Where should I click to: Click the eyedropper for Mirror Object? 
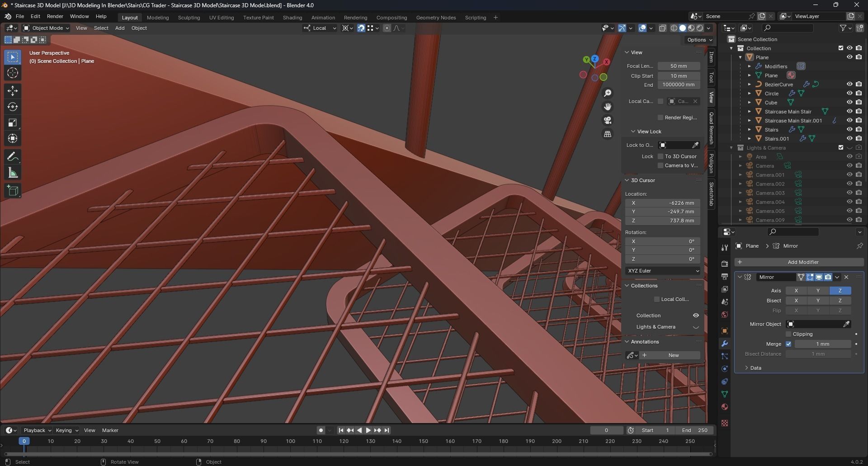coord(846,324)
